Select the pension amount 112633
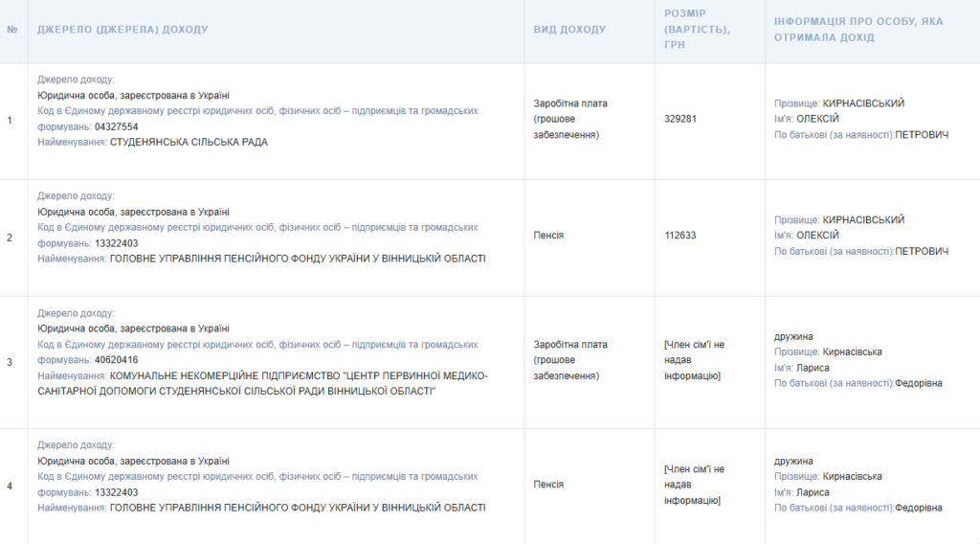The width and height of the screenshot is (980, 544). click(x=680, y=236)
